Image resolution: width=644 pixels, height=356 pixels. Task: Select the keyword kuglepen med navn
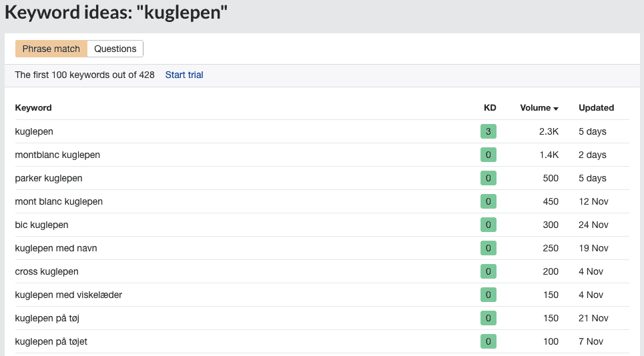point(56,248)
